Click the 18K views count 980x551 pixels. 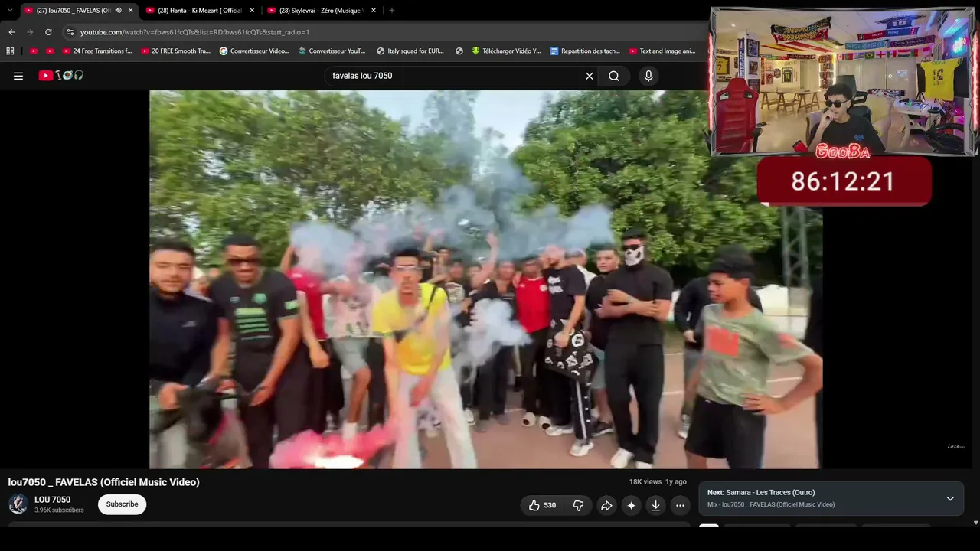645,482
